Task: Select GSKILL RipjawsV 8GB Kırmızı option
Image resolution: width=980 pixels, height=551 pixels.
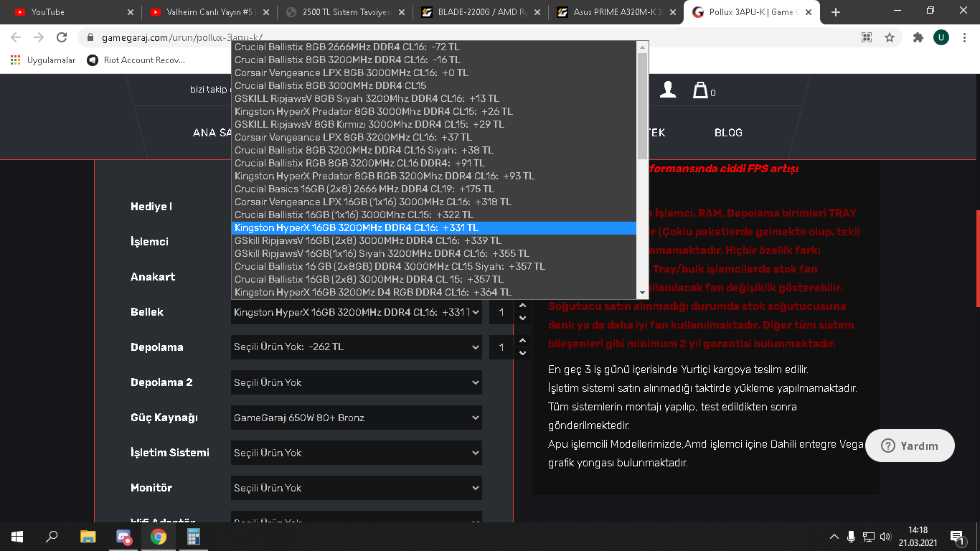Action: [433, 124]
